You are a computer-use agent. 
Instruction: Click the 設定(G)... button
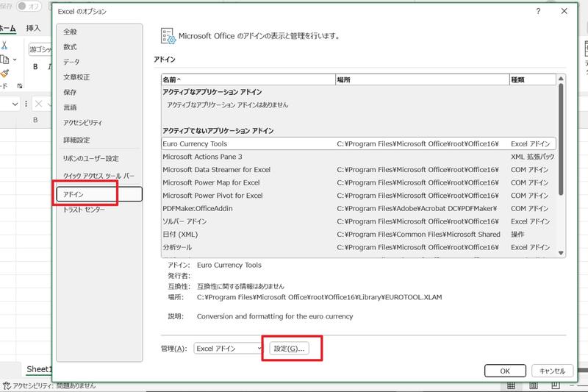pos(289,349)
